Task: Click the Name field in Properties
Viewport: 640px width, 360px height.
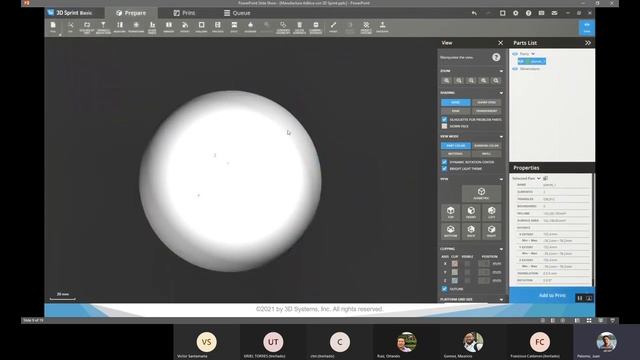Action: (566, 185)
